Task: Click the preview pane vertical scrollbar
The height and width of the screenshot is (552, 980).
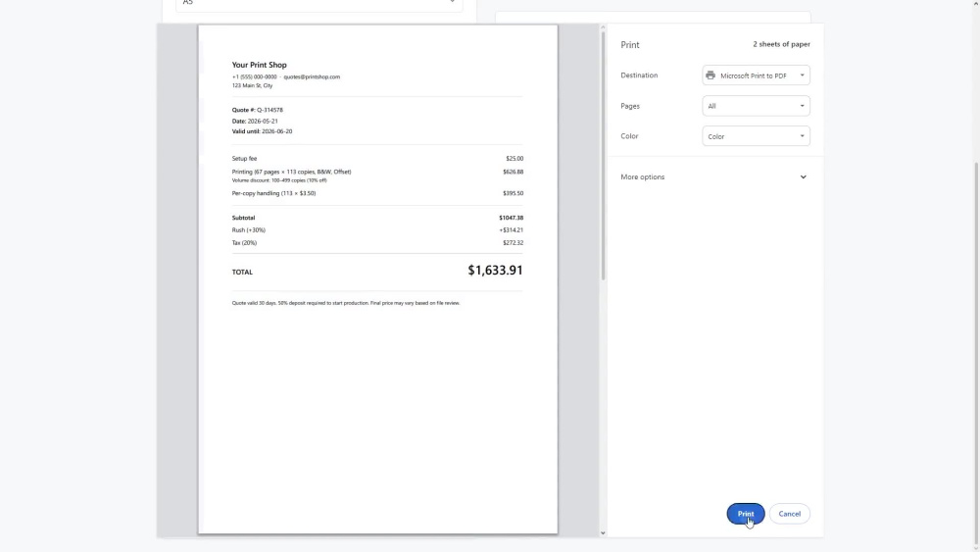Action: (603, 156)
